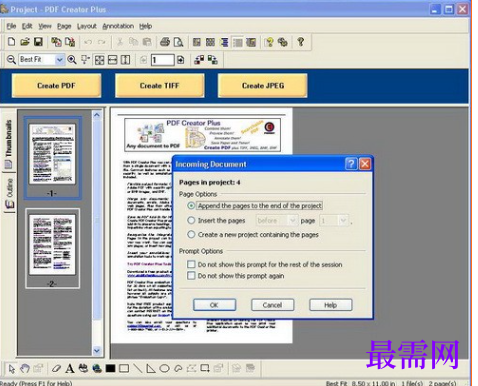This screenshot has width=478, height=386.
Task: Select the hand pan tool
Action: (x=25, y=368)
